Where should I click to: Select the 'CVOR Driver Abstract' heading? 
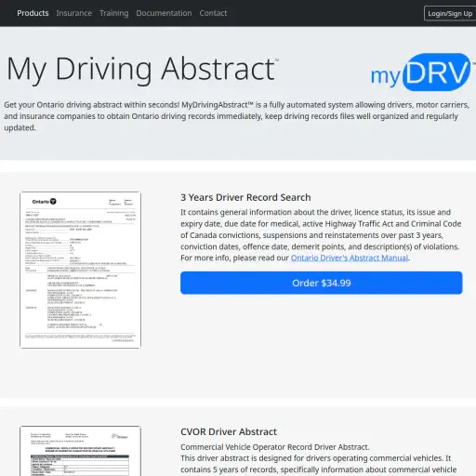(229, 431)
